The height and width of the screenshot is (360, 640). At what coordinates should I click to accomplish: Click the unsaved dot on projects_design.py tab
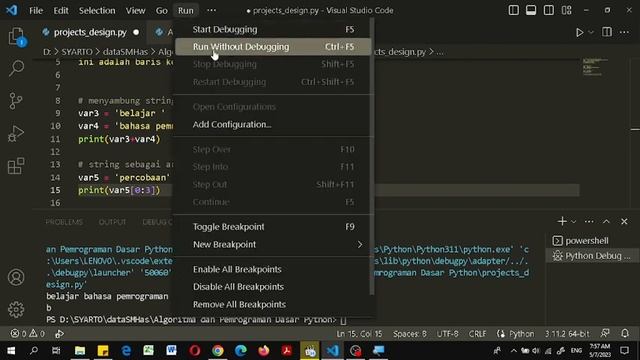point(136,32)
